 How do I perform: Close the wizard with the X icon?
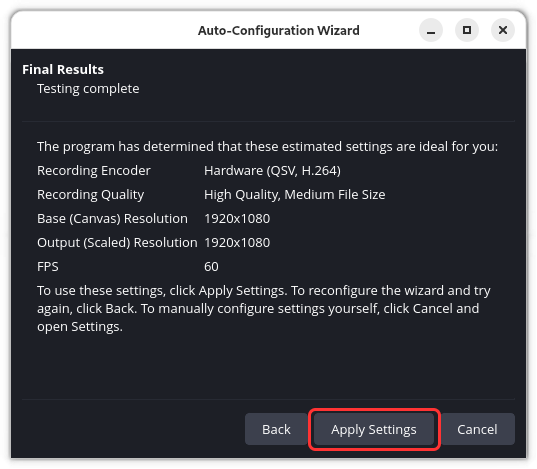(503, 30)
